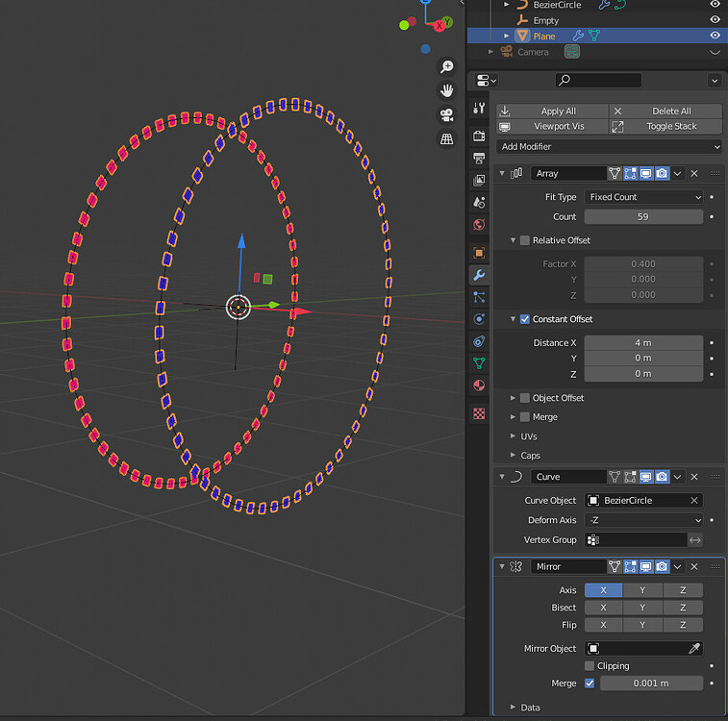The image size is (728, 721).
Task: Expand the UVs subpanel
Action: tap(513, 436)
